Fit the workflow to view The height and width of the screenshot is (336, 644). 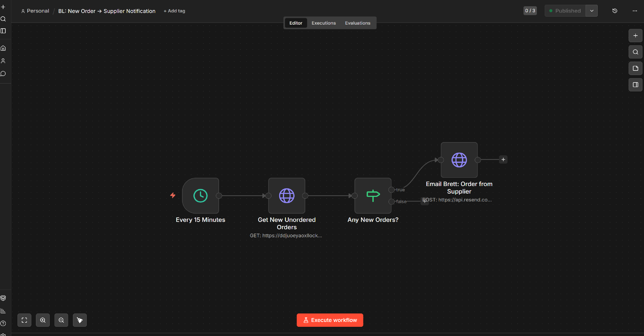point(24,320)
